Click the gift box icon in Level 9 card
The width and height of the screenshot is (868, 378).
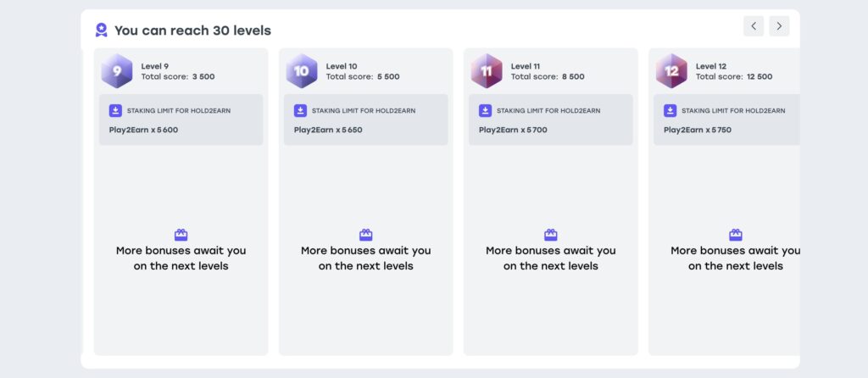tap(181, 235)
